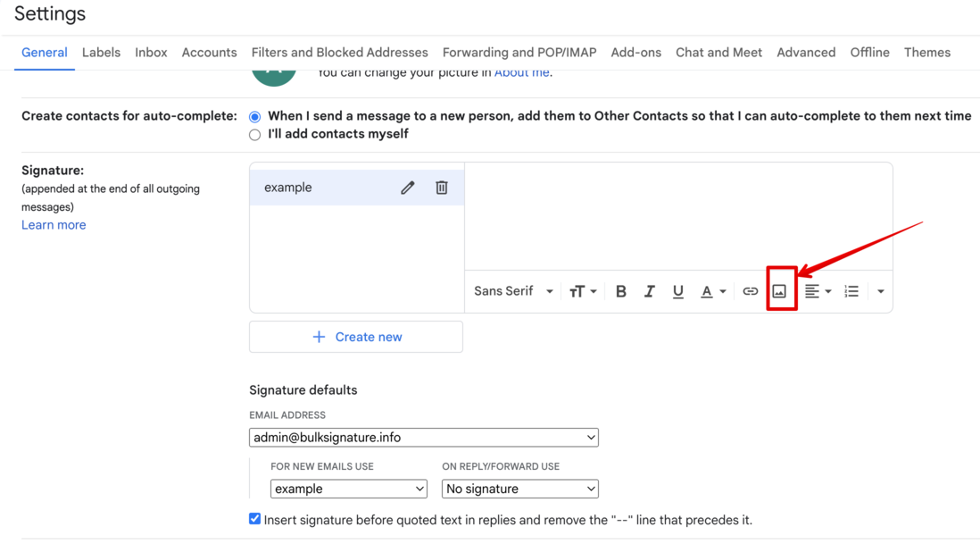
Task: Apply italic formatting in signature toolbar
Action: [x=650, y=291]
